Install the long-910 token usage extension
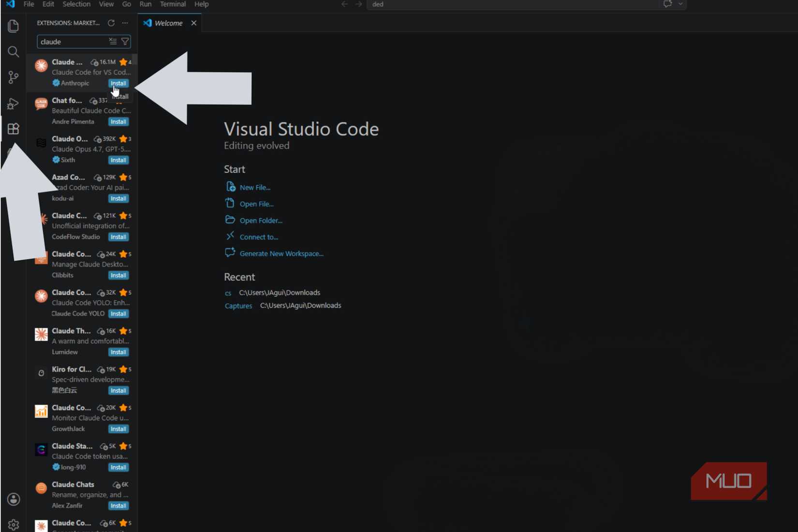798x532 pixels. tap(118, 467)
